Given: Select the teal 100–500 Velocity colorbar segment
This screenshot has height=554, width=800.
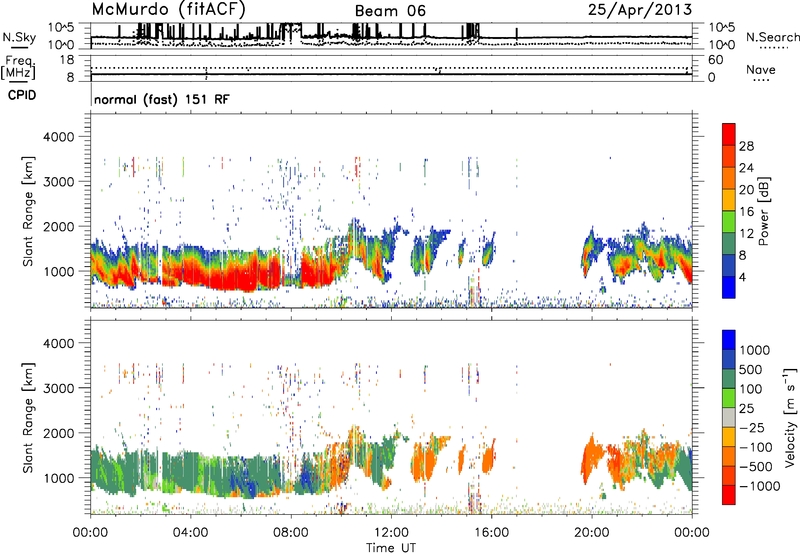Looking at the screenshot, I should pyautogui.click(x=729, y=379).
